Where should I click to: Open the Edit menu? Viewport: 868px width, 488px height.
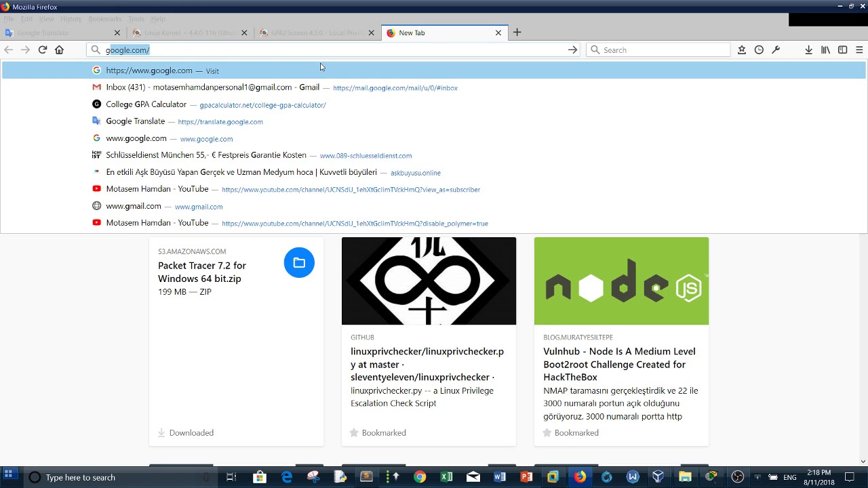pos(26,19)
